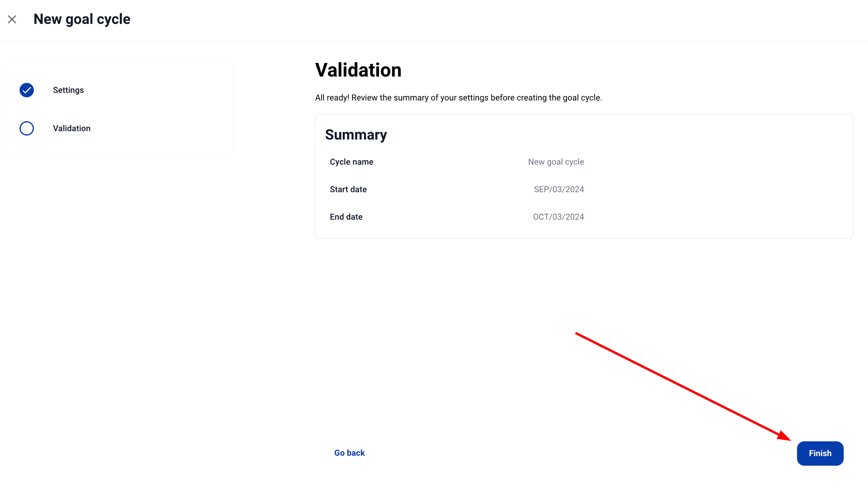Viewport: 868px width, 488px height.
Task: Select the Validation step label
Action: (x=72, y=128)
